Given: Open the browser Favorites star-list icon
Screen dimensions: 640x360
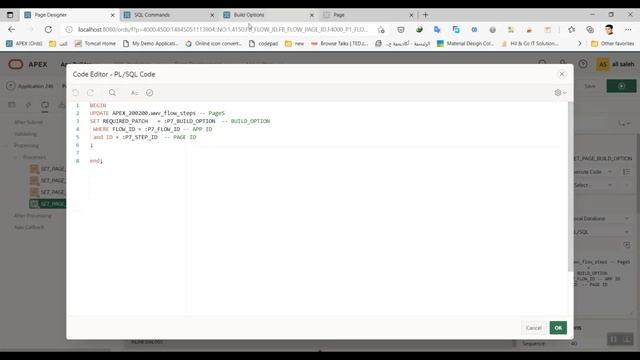Looking at the screenshot, I should [x=571, y=29].
